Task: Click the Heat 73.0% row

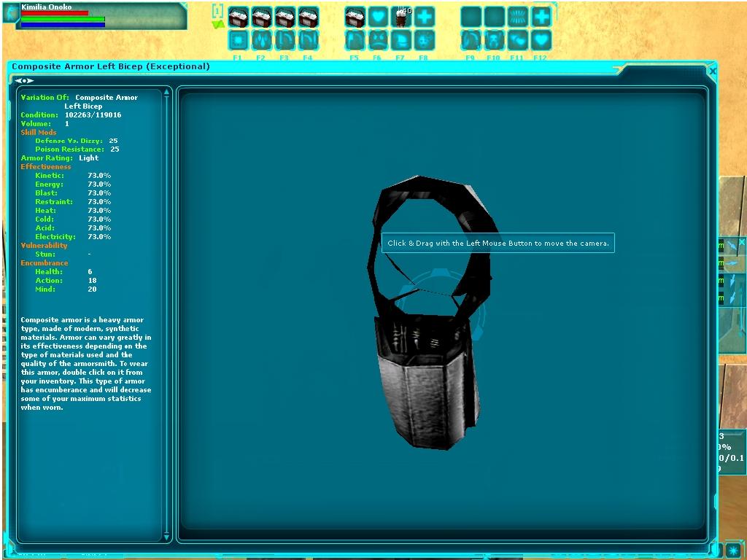Action: (x=73, y=210)
